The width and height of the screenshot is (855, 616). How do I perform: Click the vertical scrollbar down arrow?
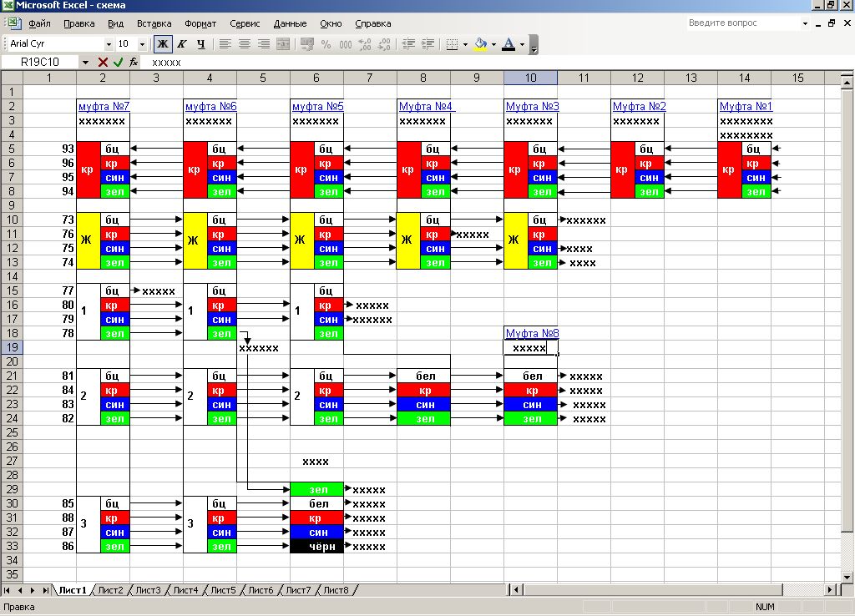(x=847, y=577)
